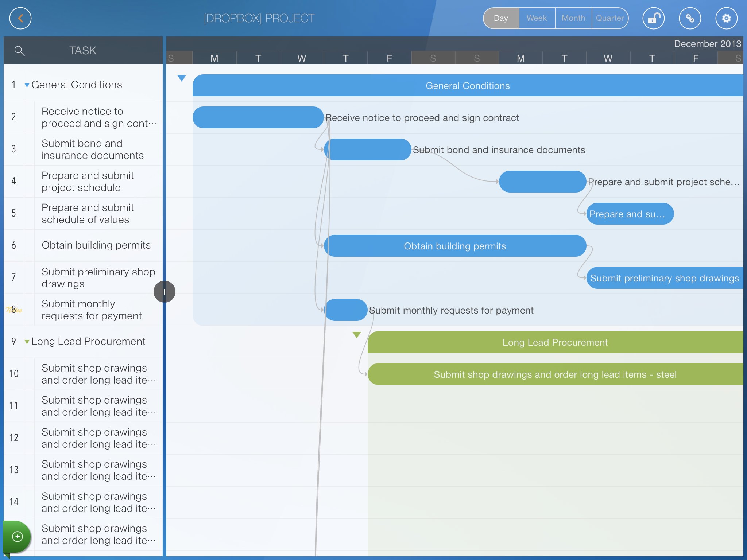The height and width of the screenshot is (560, 747).
Task: Toggle the padlock lock icon
Action: [653, 18]
